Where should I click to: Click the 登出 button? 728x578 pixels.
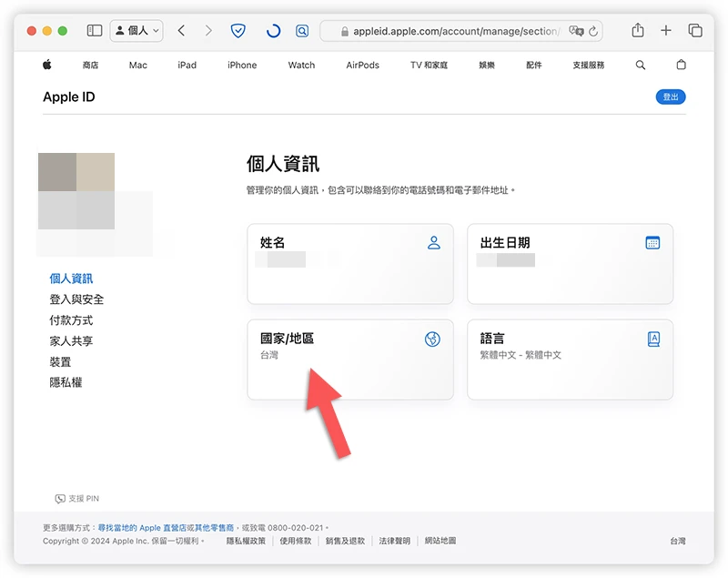tap(671, 96)
